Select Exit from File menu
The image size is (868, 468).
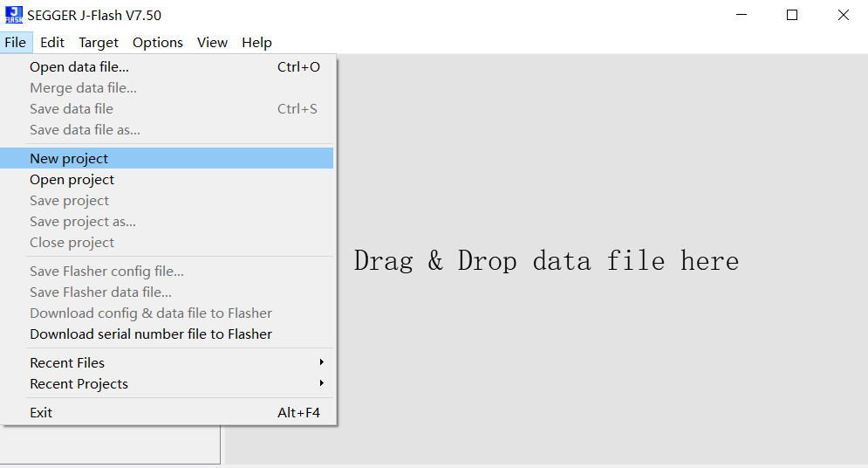pos(167,413)
